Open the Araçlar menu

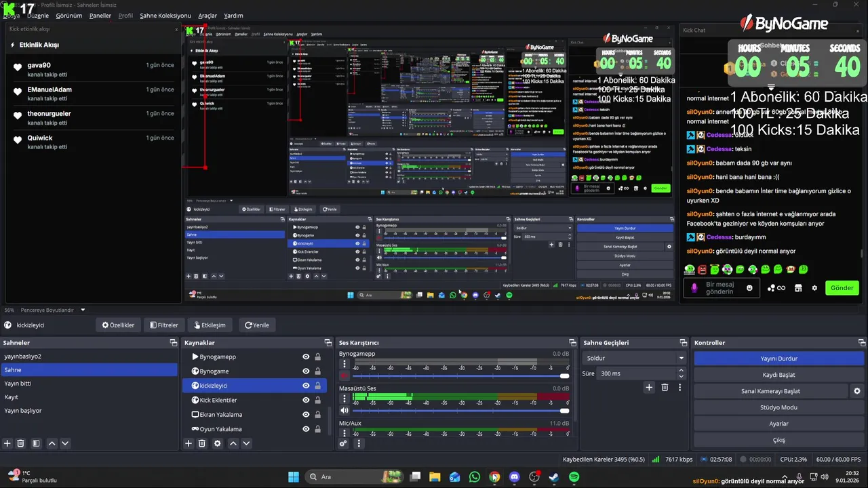tap(208, 16)
